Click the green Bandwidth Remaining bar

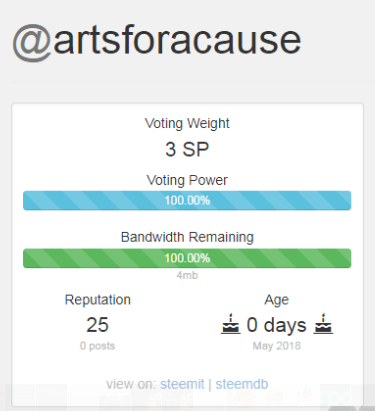coord(187,258)
